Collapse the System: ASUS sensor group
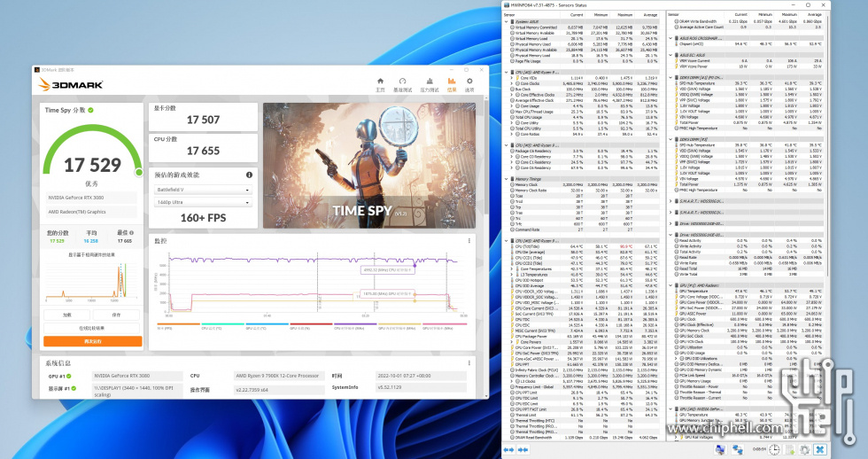Image resolution: width=868 pixels, height=459 pixels. click(507, 21)
